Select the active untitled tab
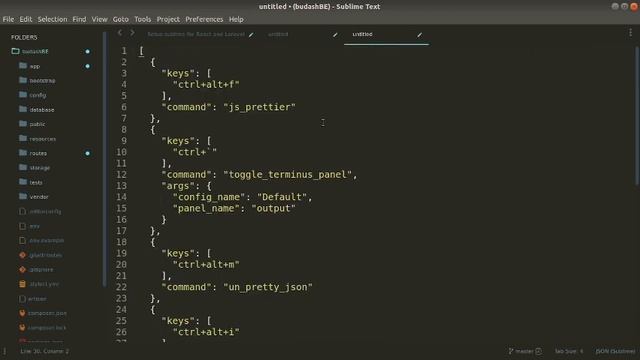Screen dimensions: 640x360 pyautogui.click(x=362, y=34)
